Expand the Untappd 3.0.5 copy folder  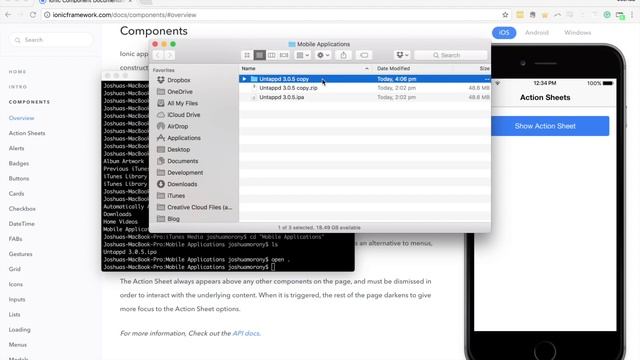(244, 79)
